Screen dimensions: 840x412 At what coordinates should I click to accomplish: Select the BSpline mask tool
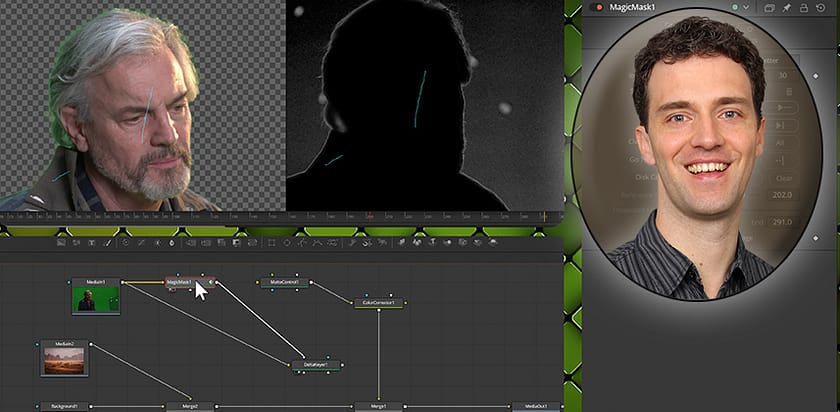pyautogui.click(x=316, y=243)
